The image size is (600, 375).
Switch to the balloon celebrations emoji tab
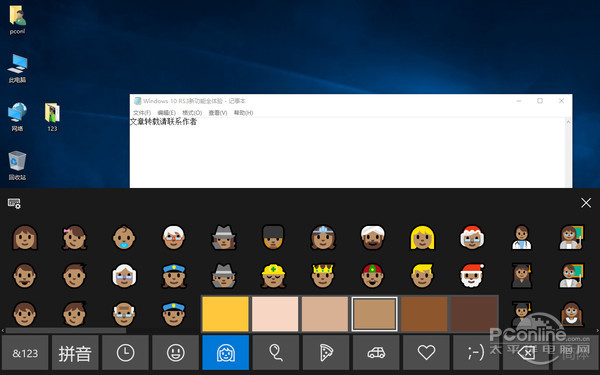pos(276,353)
